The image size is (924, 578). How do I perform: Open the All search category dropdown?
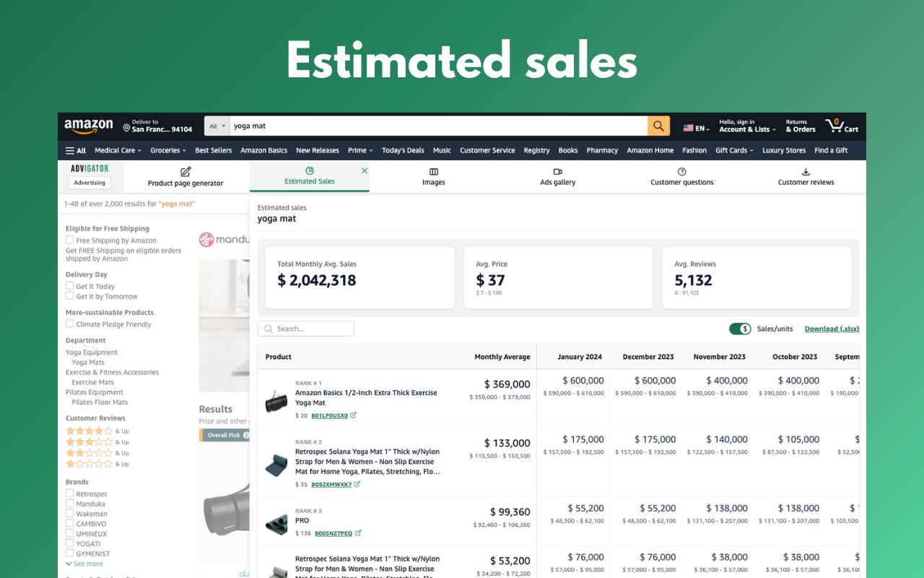[217, 126]
